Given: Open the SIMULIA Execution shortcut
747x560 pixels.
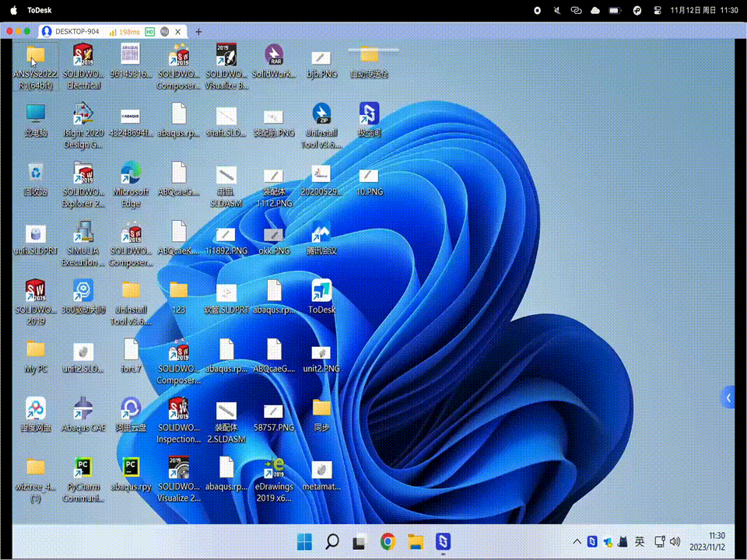Looking at the screenshot, I should (x=83, y=243).
